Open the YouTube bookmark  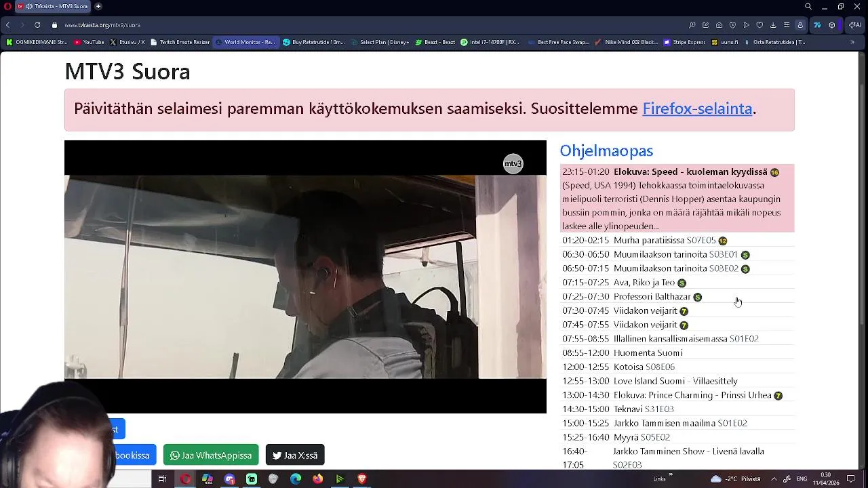[89, 42]
